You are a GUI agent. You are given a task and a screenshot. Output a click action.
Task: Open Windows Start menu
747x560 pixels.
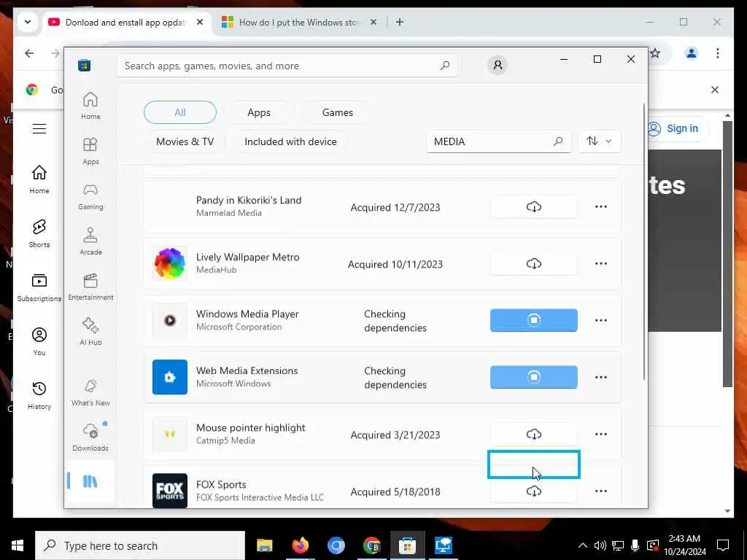click(18, 545)
